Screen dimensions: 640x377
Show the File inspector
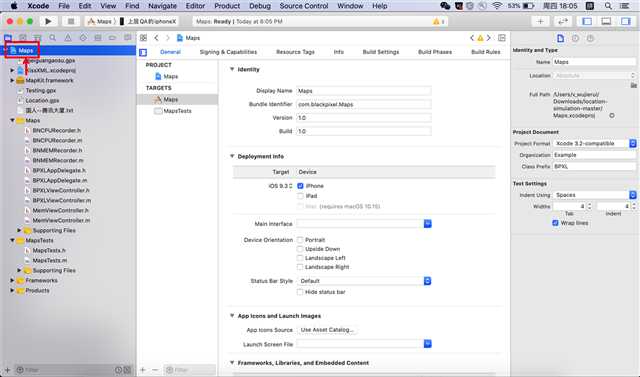560,38
